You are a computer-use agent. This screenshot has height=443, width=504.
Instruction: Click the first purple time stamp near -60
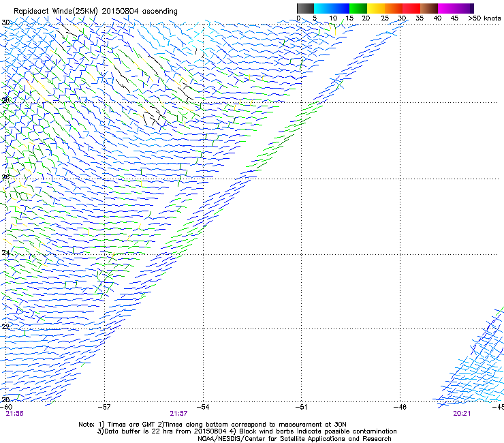click(14, 414)
